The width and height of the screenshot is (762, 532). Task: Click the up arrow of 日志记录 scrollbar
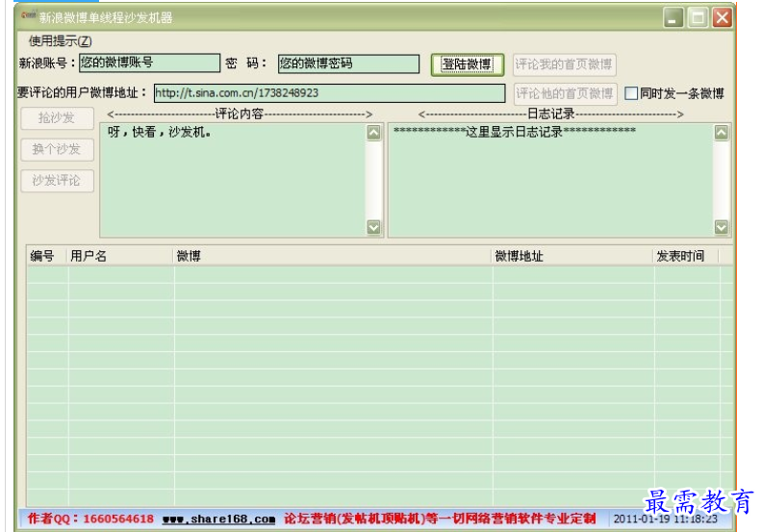click(x=722, y=133)
